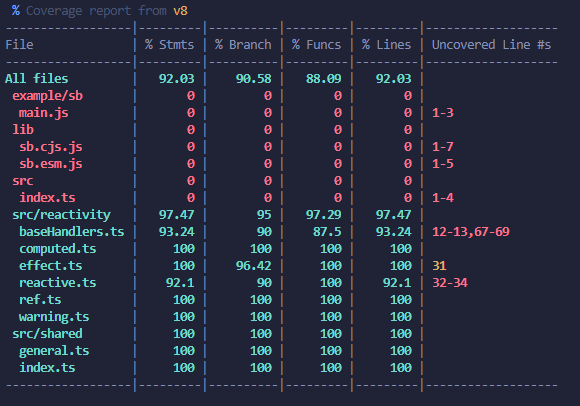Click general.ts under src/shared
580x406 pixels.
click(54, 351)
